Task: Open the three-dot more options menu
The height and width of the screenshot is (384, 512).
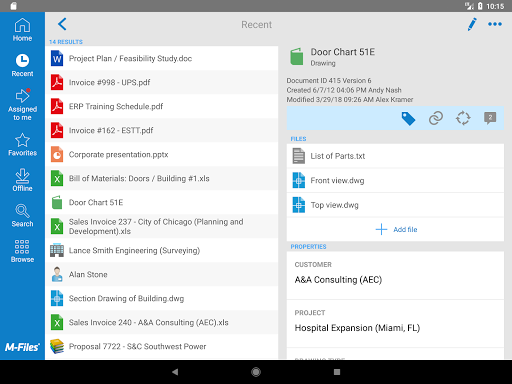Action: click(x=495, y=24)
